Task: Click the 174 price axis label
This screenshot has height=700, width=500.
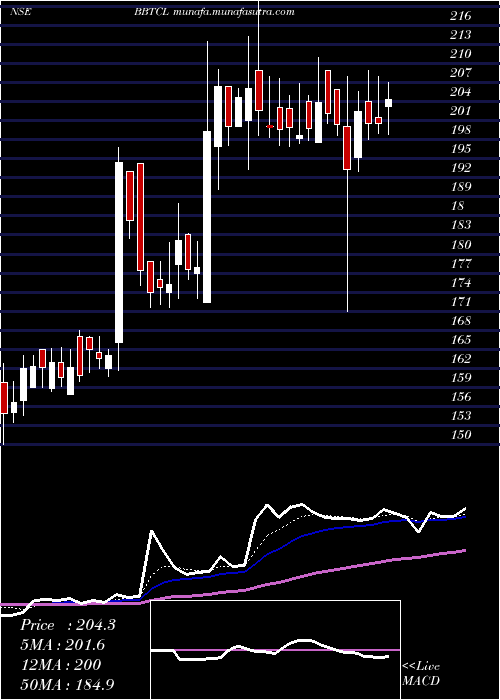Action: tap(461, 283)
